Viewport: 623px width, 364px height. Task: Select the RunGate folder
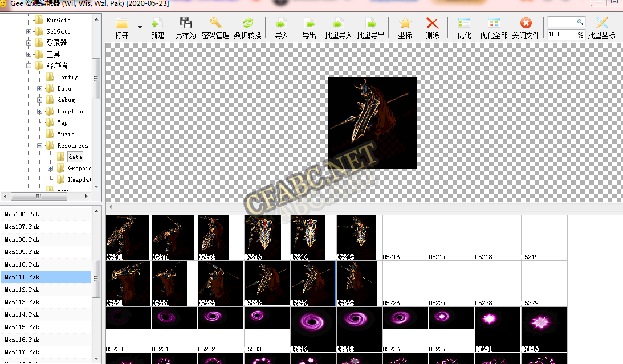pos(58,20)
